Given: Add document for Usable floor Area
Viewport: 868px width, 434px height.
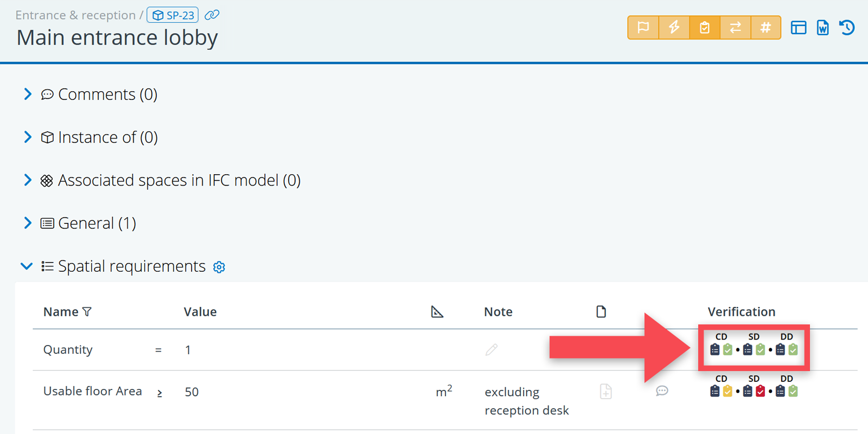Looking at the screenshot, I should tap(606, 391).
